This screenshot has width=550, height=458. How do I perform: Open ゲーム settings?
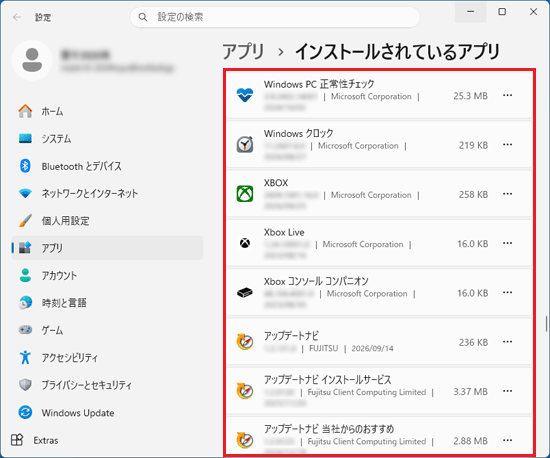(x=107, y=330)
